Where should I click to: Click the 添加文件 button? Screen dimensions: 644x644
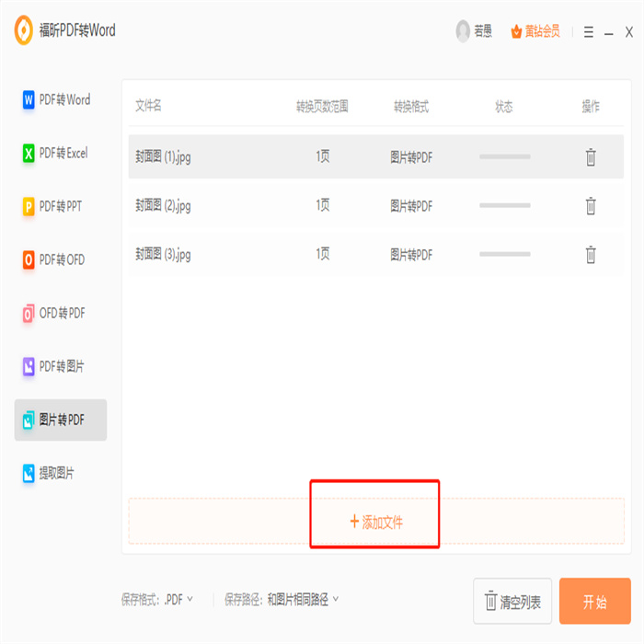coord(375,522)
